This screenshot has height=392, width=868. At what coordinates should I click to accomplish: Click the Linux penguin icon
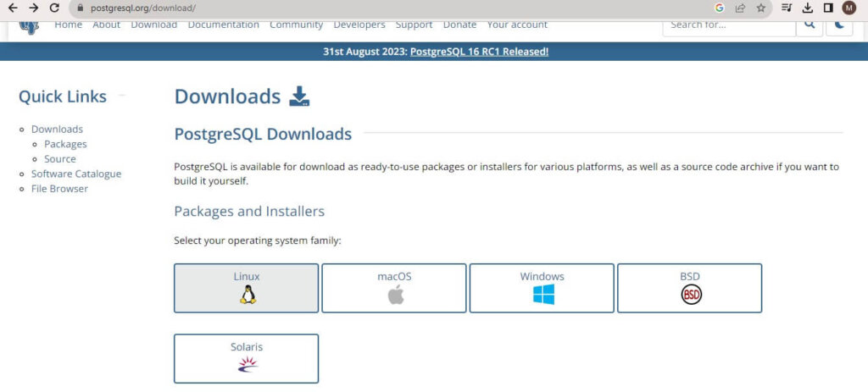point(248,295)
